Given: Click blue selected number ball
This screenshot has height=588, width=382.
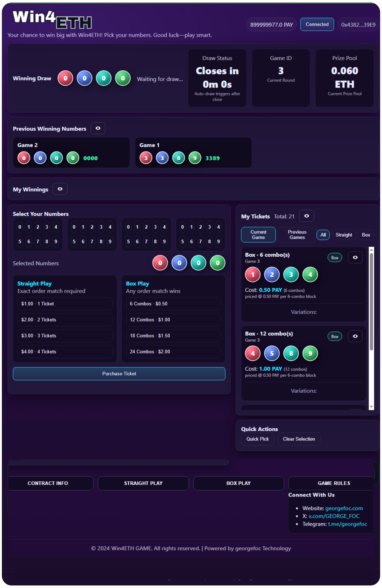Looking at the screenshot, I should (x=179, y=263).
